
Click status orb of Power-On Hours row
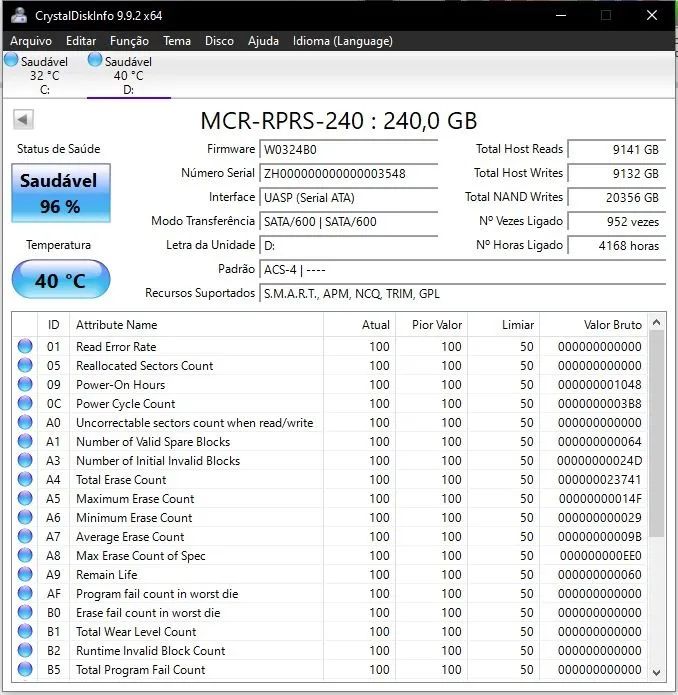click(x=25, y=384)
